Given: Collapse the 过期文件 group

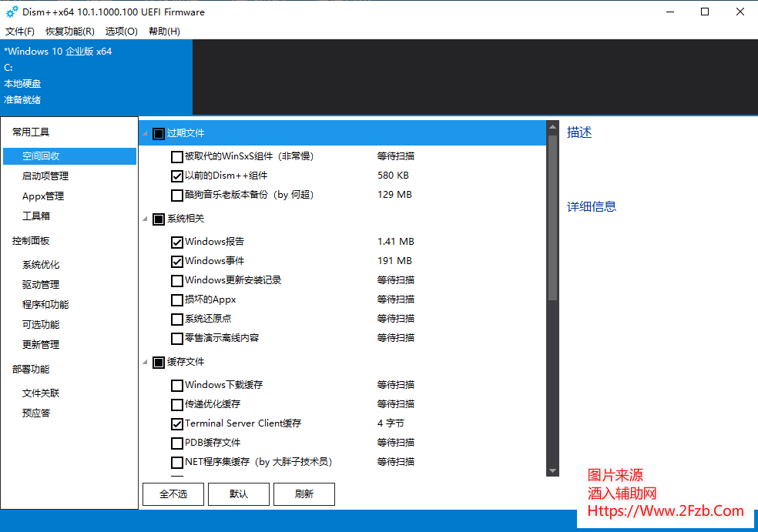Looking at the screenshot, I should tap(144, 132).
